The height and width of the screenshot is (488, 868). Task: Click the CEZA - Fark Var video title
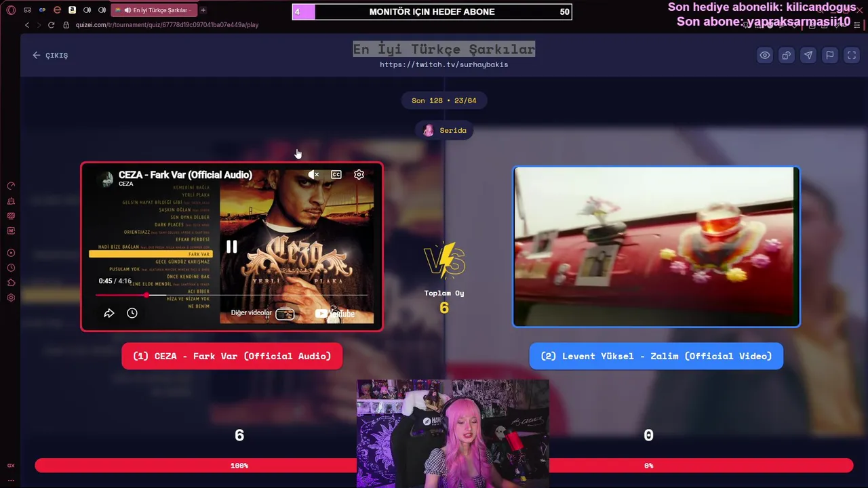point(185,175)
